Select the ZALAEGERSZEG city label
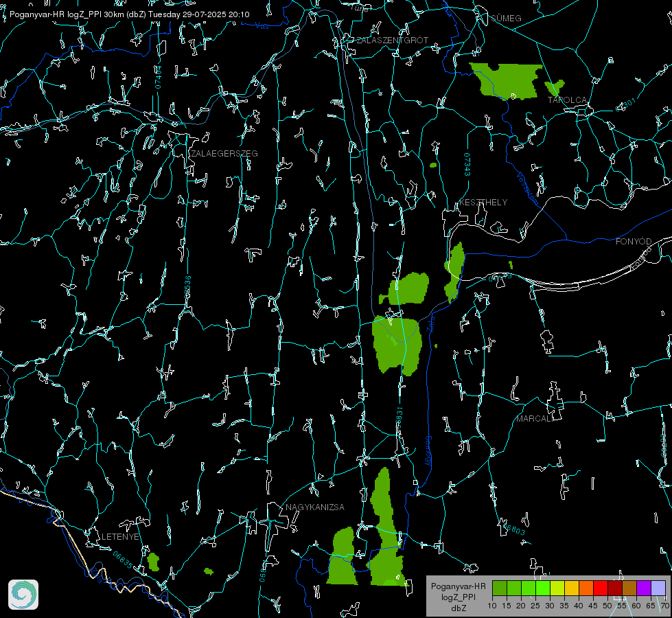The image size is (672, 618). coord(224,153)
